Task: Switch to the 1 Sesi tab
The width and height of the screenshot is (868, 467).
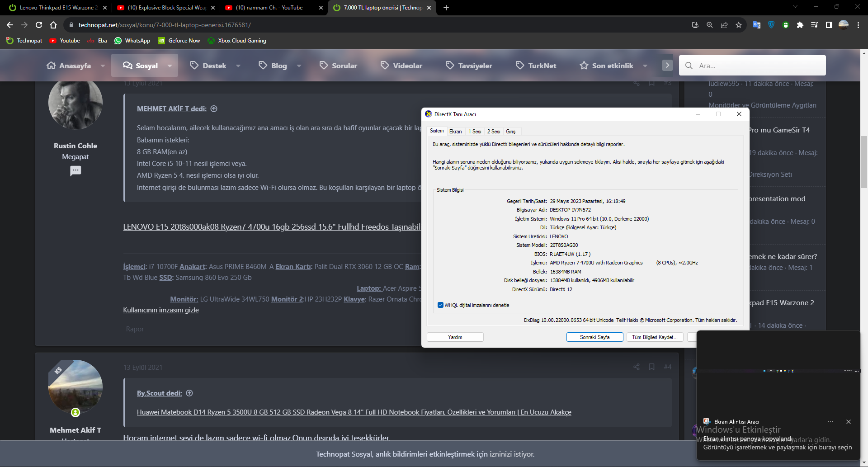Action: pyautogui.click(x=475, y=132)
